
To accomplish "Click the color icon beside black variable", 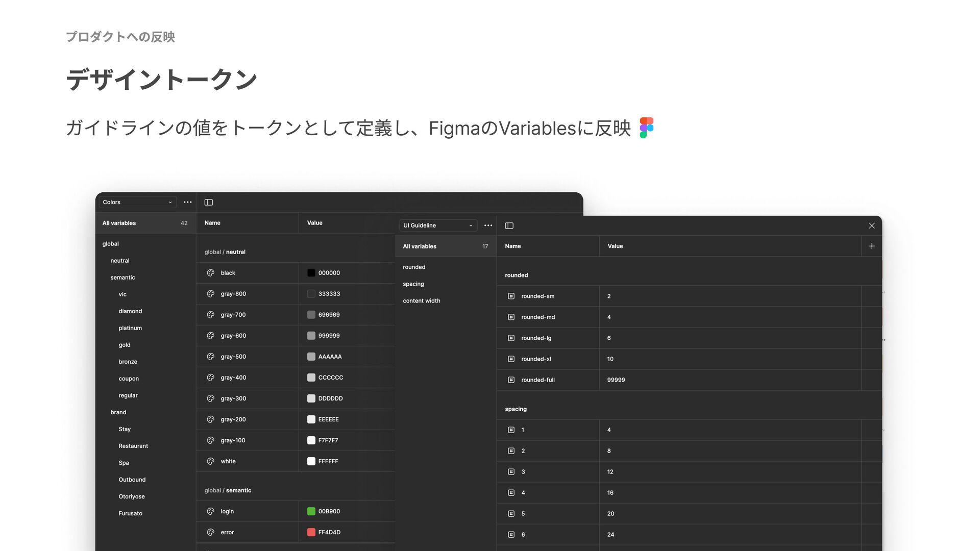I will 211,273.
